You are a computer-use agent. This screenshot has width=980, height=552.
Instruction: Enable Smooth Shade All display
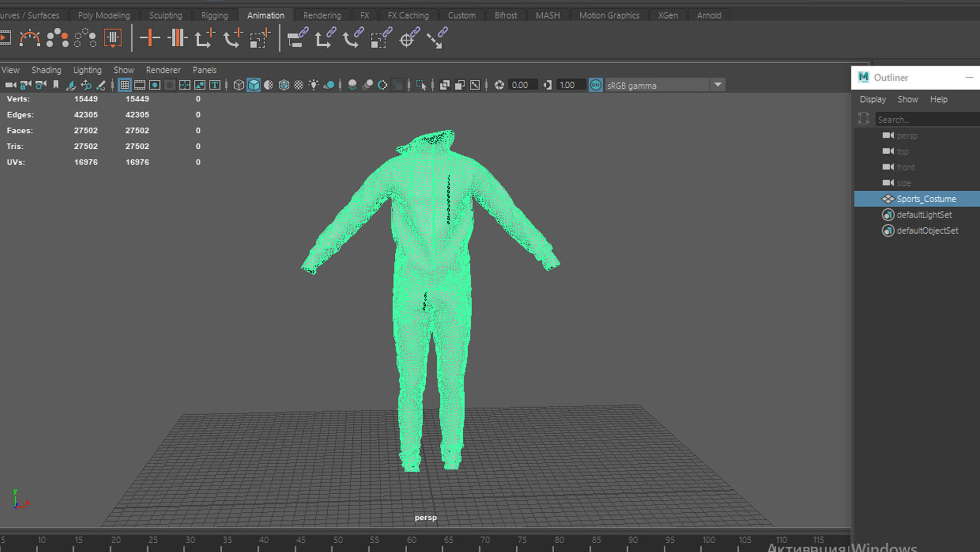pos(254,85)
